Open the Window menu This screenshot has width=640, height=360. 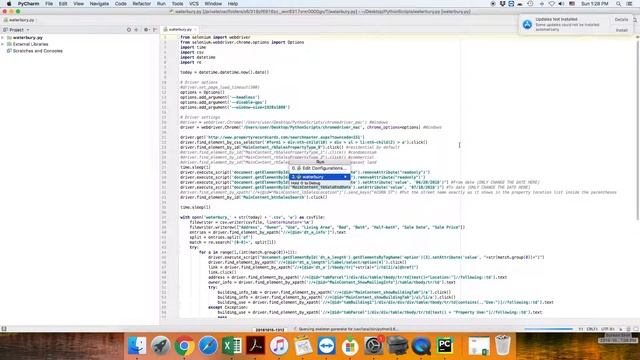213,4
